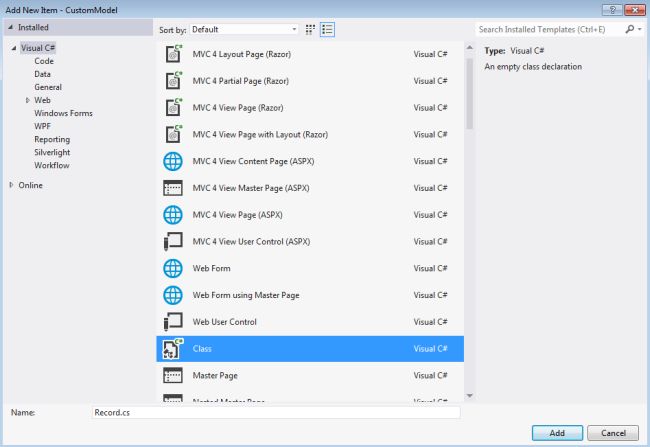This screenshot has width=650, height=447.
Task: Click the Installed header label
Action: (x=33, y=27)
